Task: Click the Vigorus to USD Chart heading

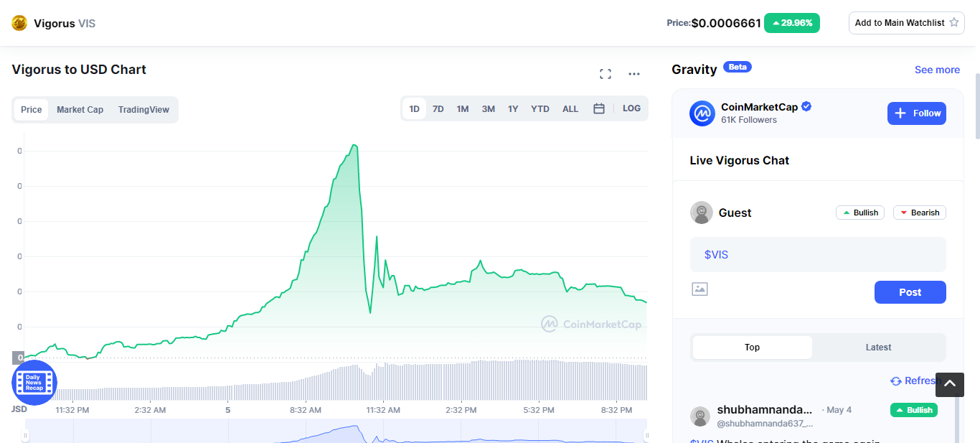Action: 79,70
